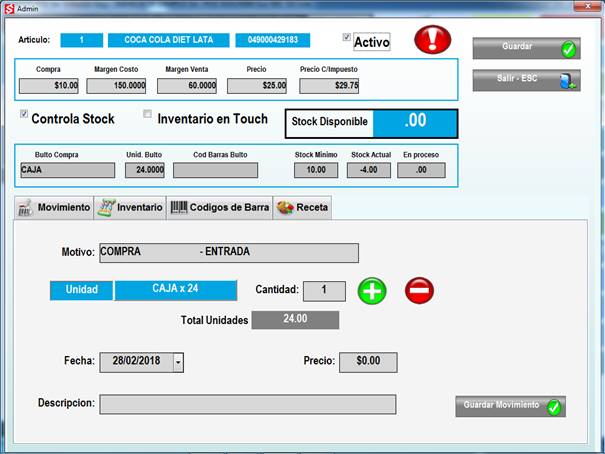
Task: Enable the Inventario en Touch checkbox
Action: point(147,114)
